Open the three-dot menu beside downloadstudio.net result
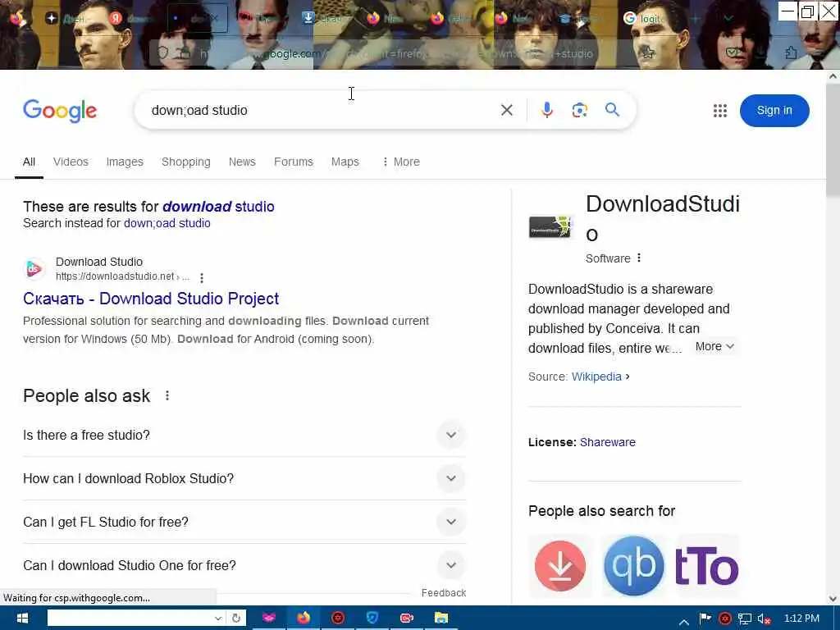 point(202,277)
